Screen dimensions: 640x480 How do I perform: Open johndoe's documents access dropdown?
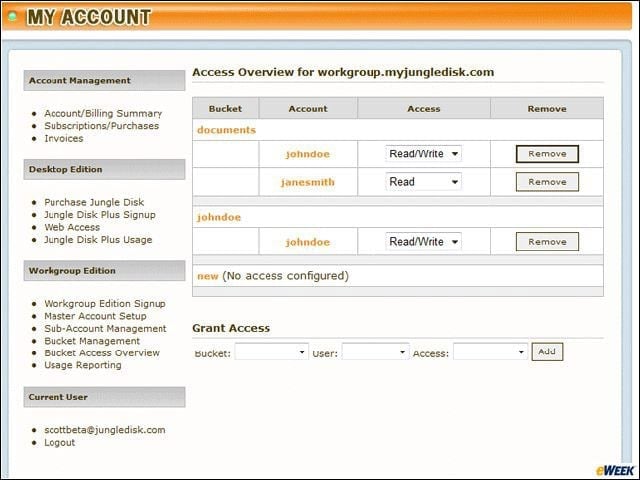(423, 154)
